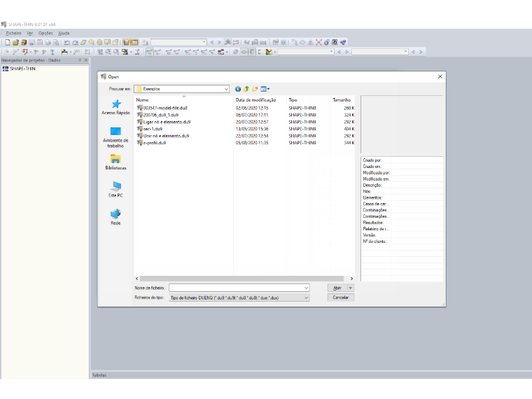Sort files by the Tamanho column header
Screen dimensions: 532x399
click(x=342, y=99)
